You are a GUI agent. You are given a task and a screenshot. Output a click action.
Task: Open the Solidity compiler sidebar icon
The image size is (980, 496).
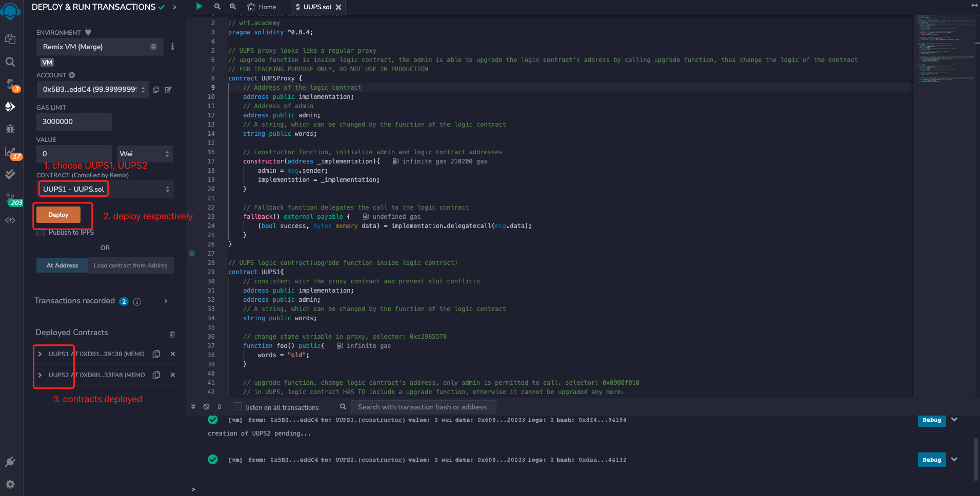click(10, 84)
